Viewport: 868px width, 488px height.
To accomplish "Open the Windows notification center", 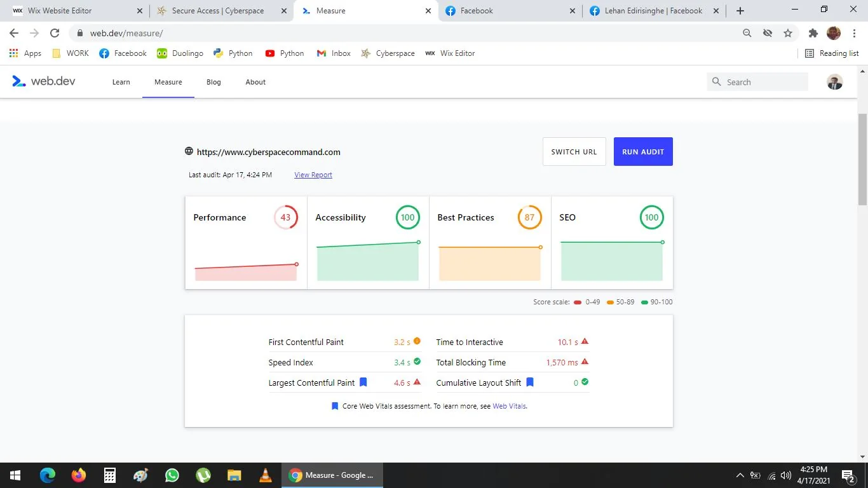I will tap(848, 475).
